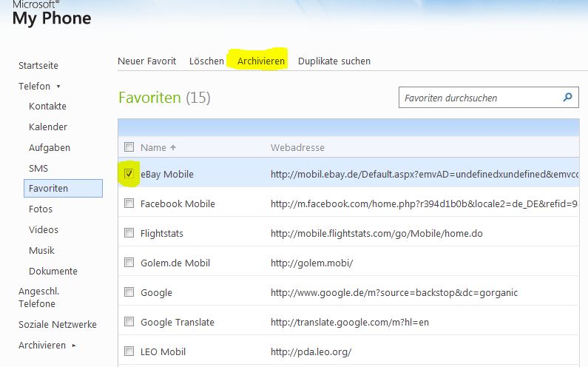Viewport: 588px width, 367px height.
Task: Open Aufgaben section
Action: coord(50,148)
